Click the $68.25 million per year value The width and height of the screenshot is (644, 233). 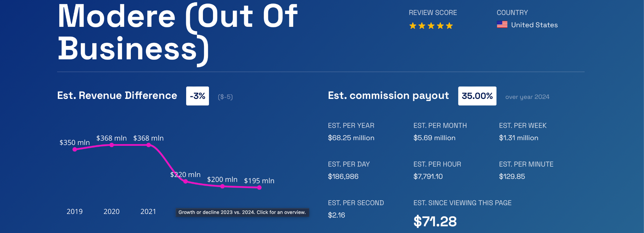coord(351,138)
